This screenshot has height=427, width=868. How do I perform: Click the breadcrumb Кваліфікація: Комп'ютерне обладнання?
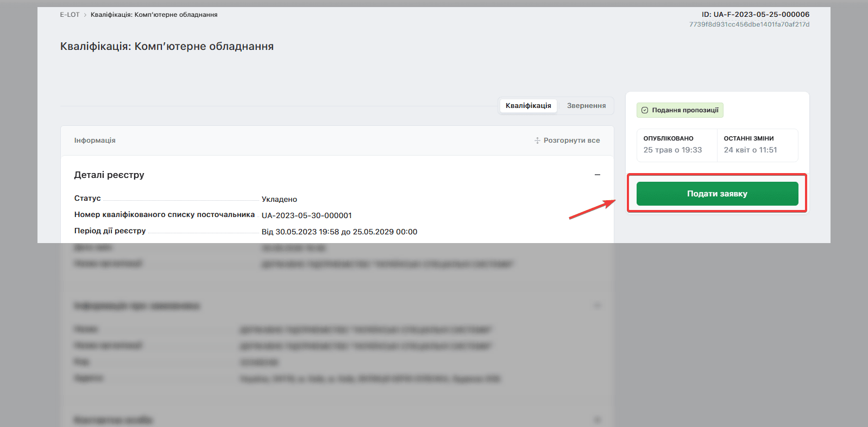pos(154,15)
